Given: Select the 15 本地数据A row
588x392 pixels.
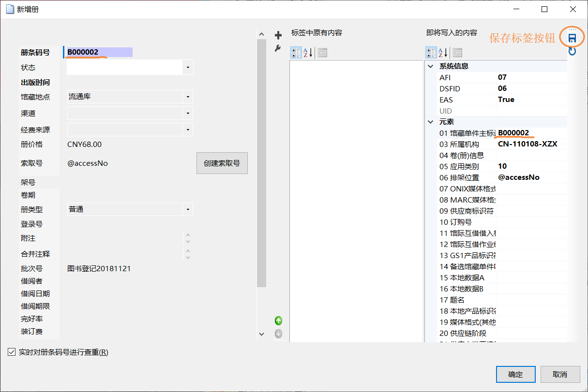Looking at the screenshot, I should 502,277.
